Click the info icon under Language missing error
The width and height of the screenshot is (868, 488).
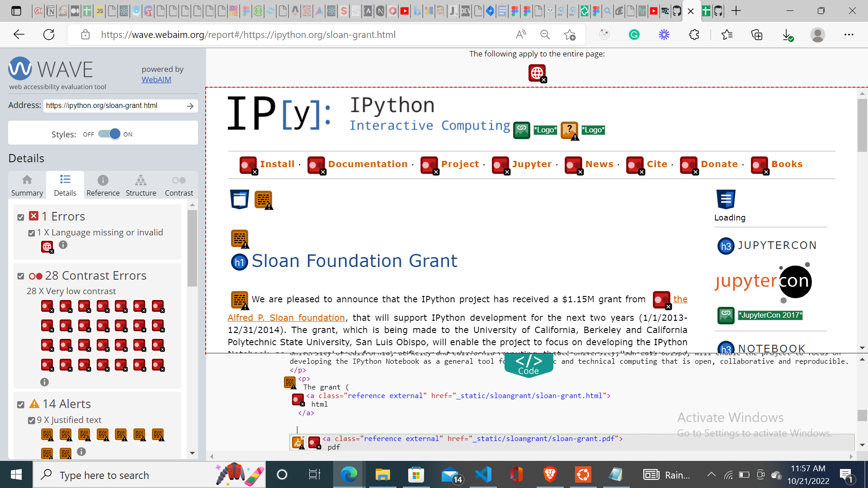click(63, 245)
